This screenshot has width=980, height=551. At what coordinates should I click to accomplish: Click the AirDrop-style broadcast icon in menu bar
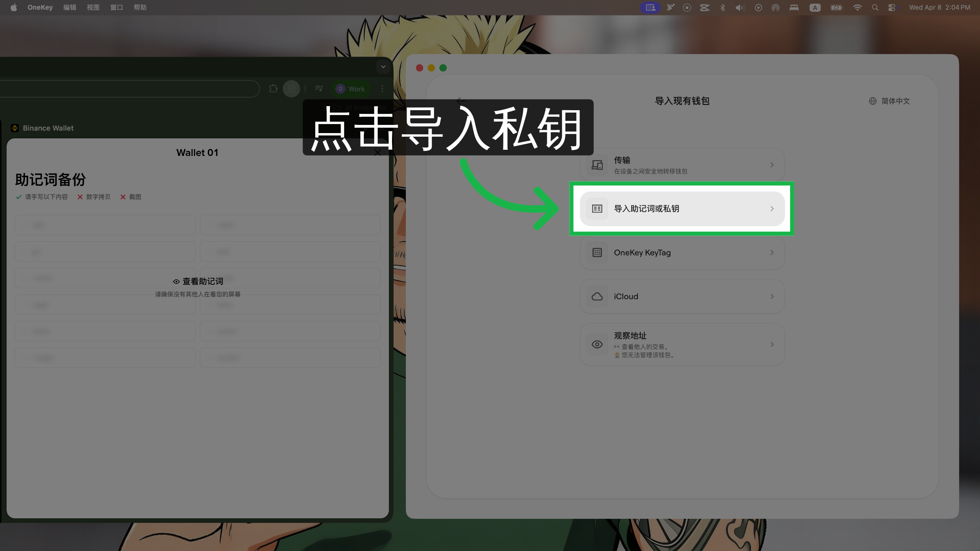pyautogui.click(x=775, y=7)
